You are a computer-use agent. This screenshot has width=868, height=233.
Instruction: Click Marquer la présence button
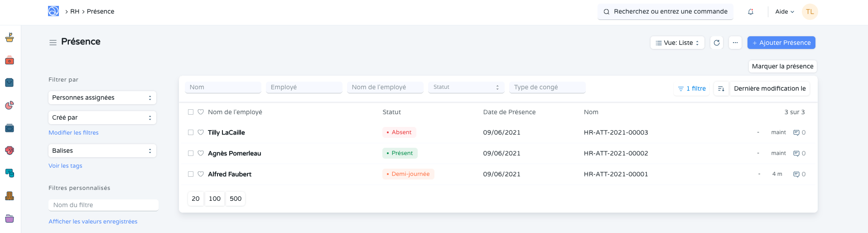pyautogui.click(x=783, y=66)
